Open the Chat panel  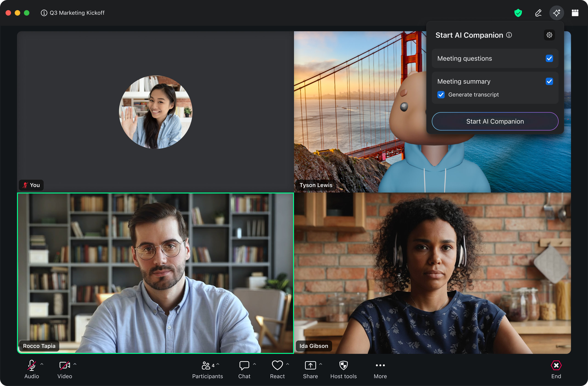(x=244, y=365)
